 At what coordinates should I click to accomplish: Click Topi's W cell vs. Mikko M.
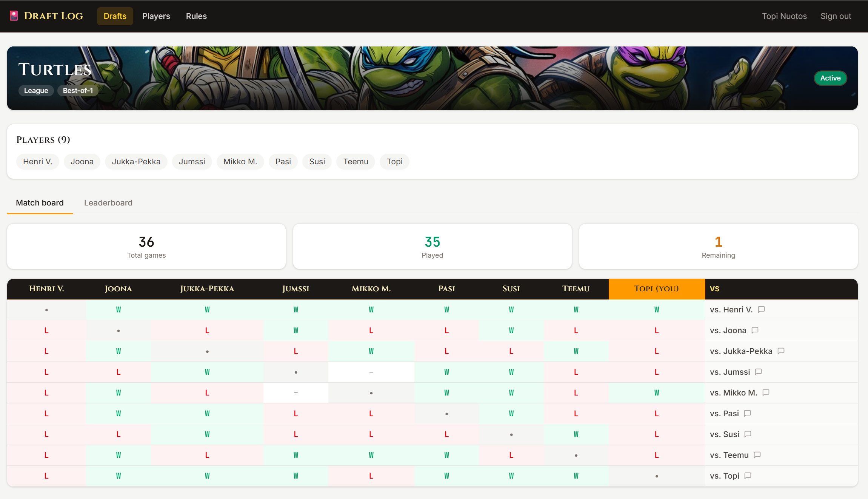[x=657, y=393]
